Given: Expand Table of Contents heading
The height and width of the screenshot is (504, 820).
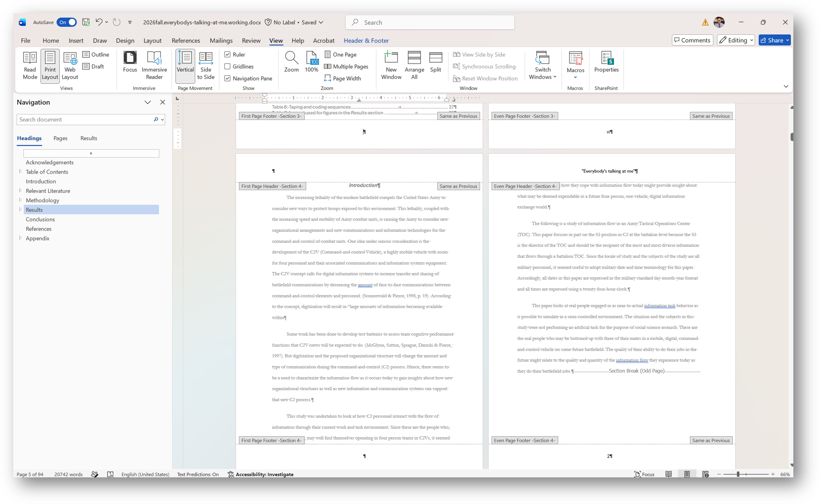Looking at the screenshot, I should (x=20, y=171).
